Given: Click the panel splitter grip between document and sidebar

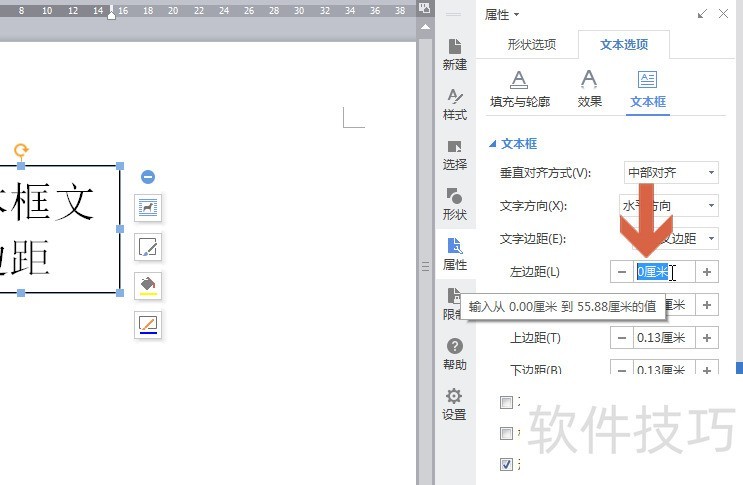Looking at the screenshot, I should pyautogui.click(x=425, y=266).
